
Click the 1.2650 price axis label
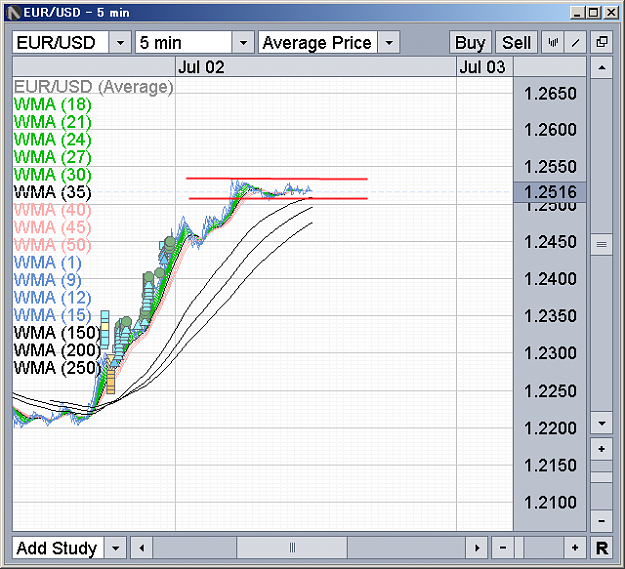point(550,94)
